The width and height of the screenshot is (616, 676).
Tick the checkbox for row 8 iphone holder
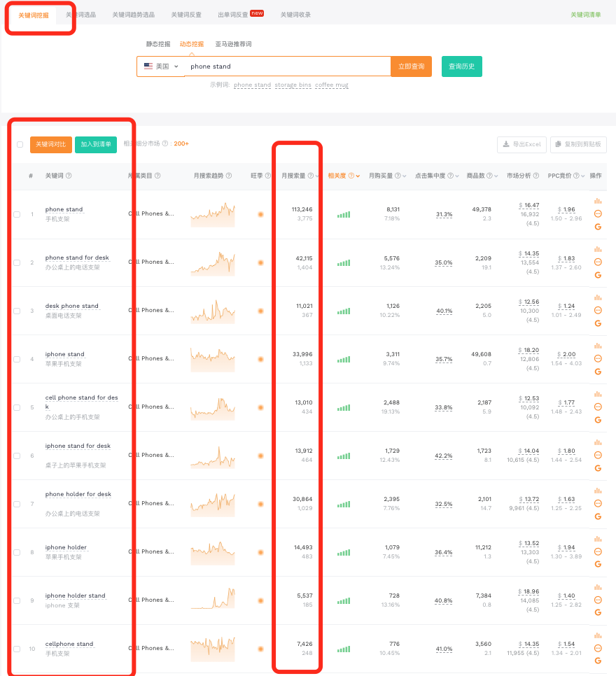17,552
